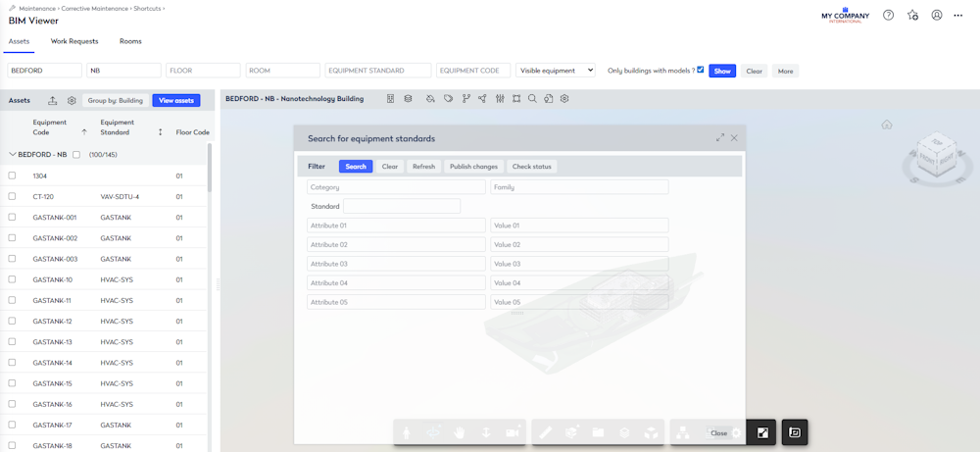Collapse the BEDFORD - NB group
The height and width of the screenshot is (452, 980).
pyautogui.click(x=13, y=154)
